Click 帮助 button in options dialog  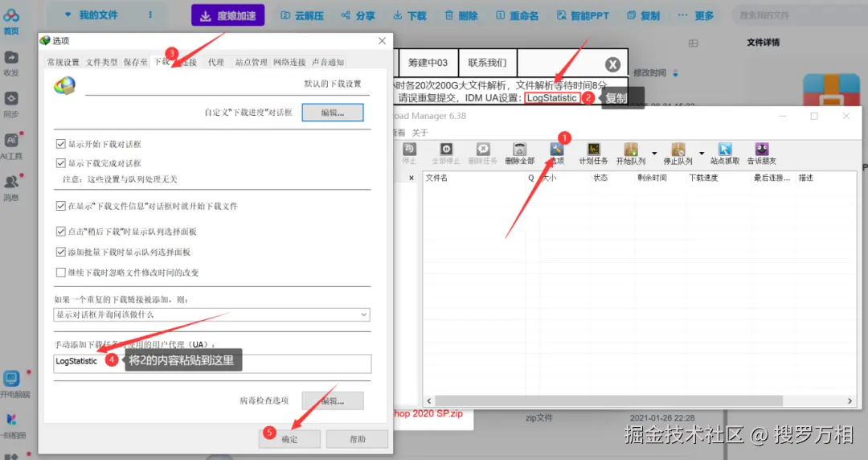pyautogui.click(x=357, y=439)
